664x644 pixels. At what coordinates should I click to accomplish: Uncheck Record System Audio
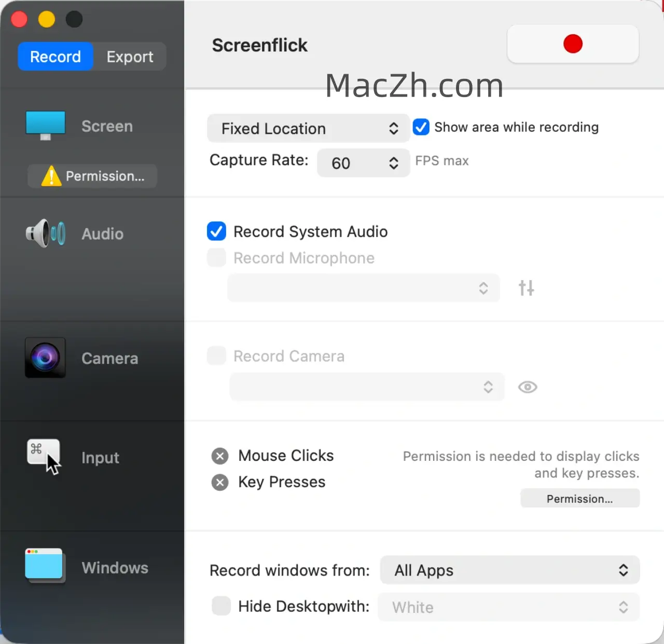(x=216, y=231)
